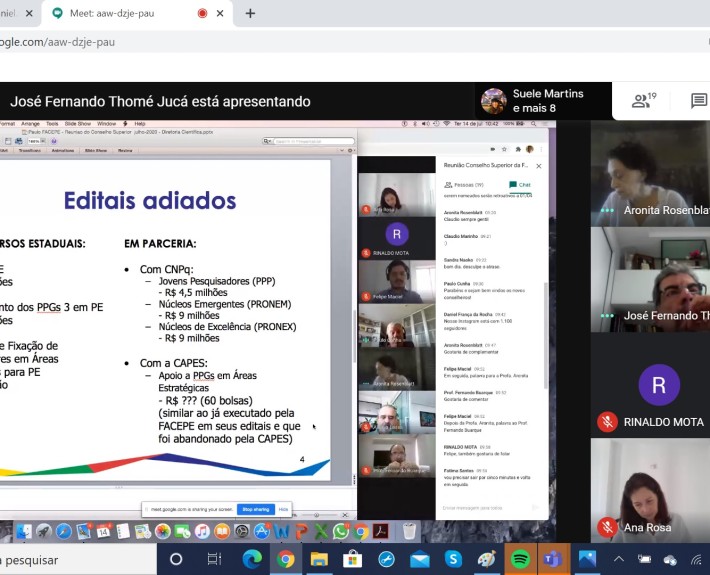Screen dimensions: 710x575
Task: Switch to the Meet aaw-dzje-pau tab
Action: point(112,14)
